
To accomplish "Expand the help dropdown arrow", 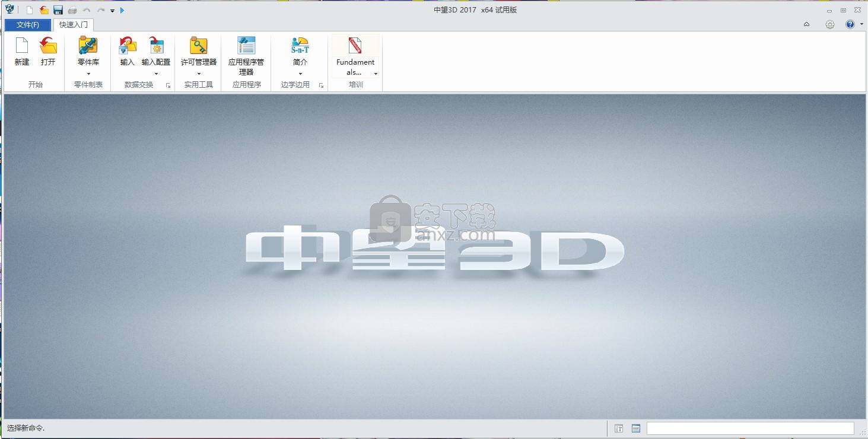I will (x=860, y=25).
